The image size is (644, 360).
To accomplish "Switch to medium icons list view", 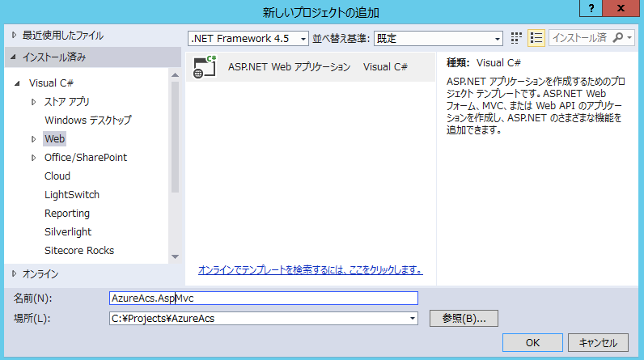I will 536,38.
